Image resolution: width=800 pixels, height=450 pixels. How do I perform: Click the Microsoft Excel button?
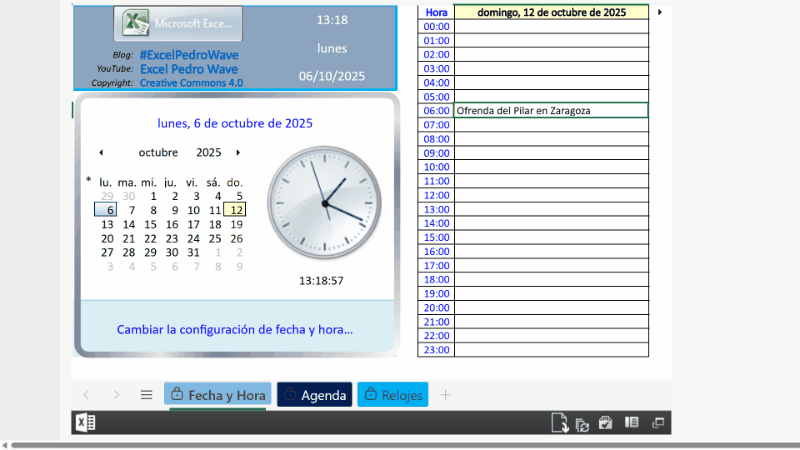click(x=178, y=23)
